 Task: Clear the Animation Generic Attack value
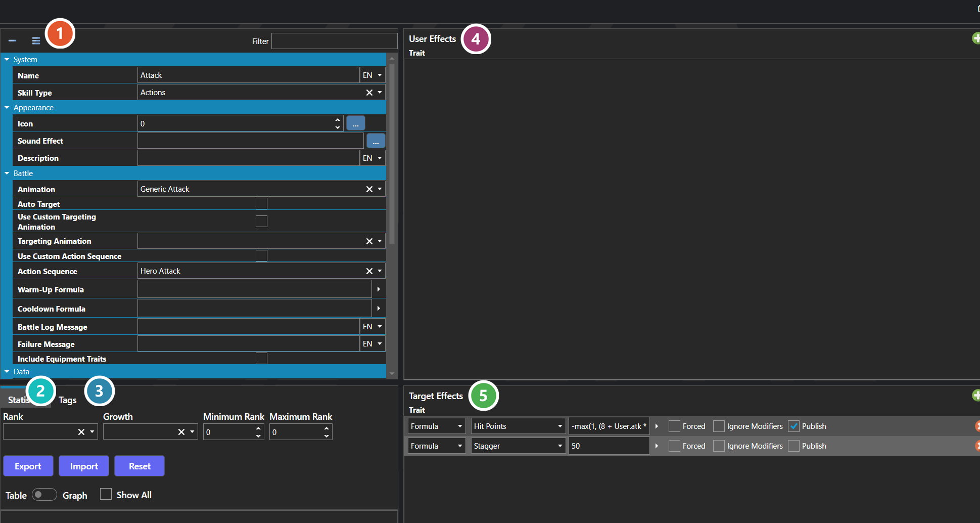tap(369, 189)
